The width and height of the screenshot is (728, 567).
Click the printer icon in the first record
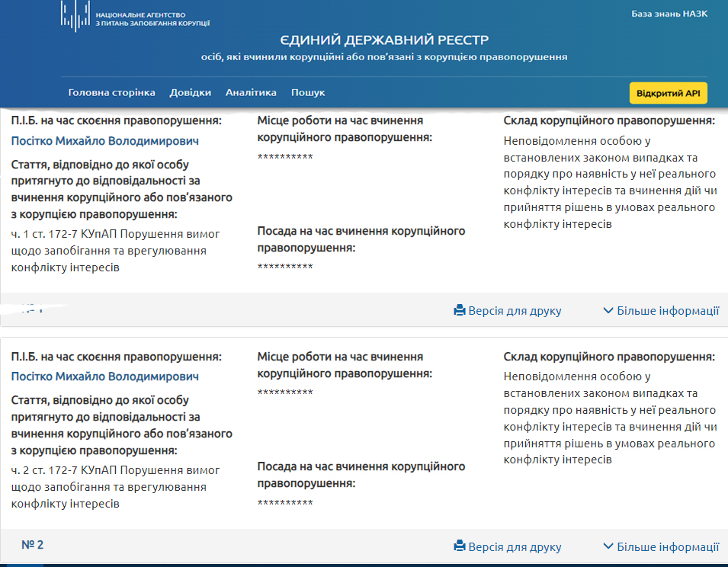pos(459,311)
